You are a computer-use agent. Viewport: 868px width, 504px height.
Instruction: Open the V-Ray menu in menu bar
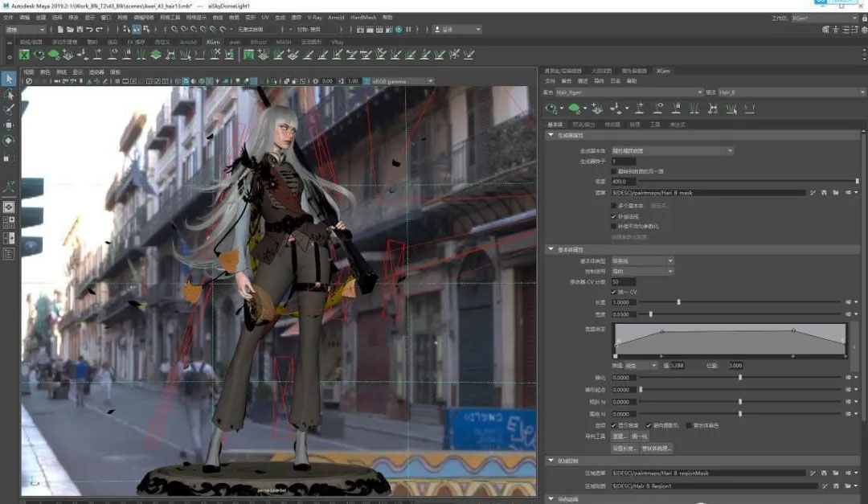point(315,17)
